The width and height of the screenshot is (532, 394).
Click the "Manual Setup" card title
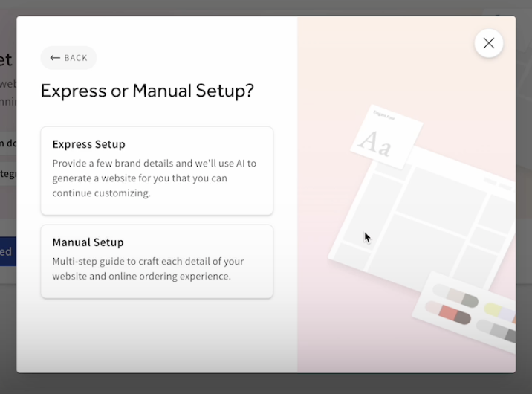tap(88, 242)
